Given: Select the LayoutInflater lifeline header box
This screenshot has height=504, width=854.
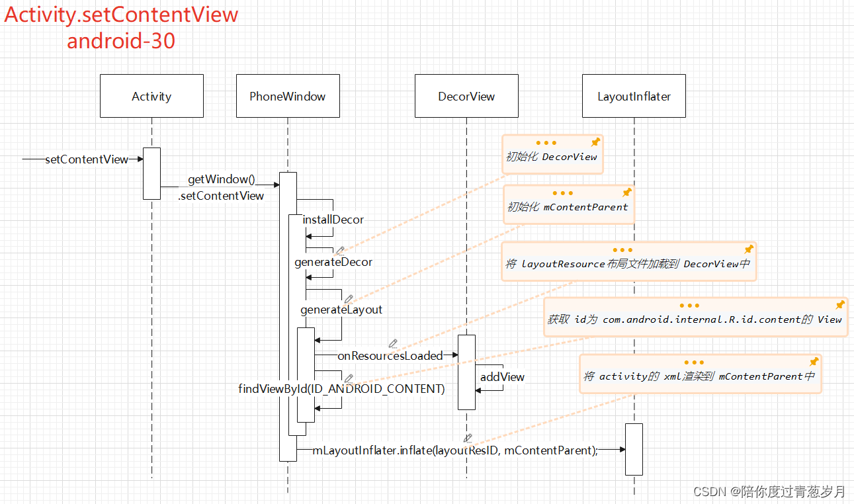Looking at the screenshot, I should point(633,96).
